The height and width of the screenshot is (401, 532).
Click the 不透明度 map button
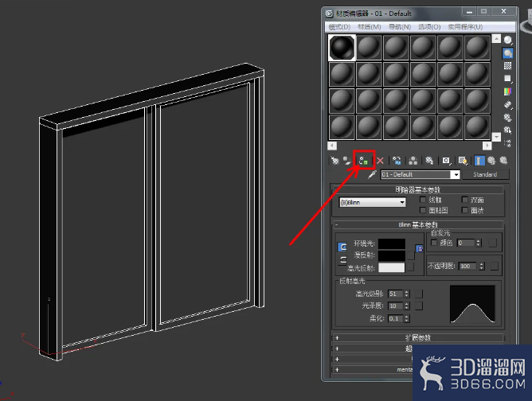point(494,267)
